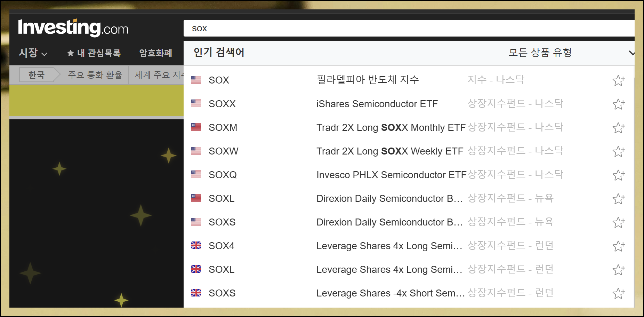Star the London SOXL Leverage Shares row
The height and width of the screenshot is (317, 644).
[619, 270]
